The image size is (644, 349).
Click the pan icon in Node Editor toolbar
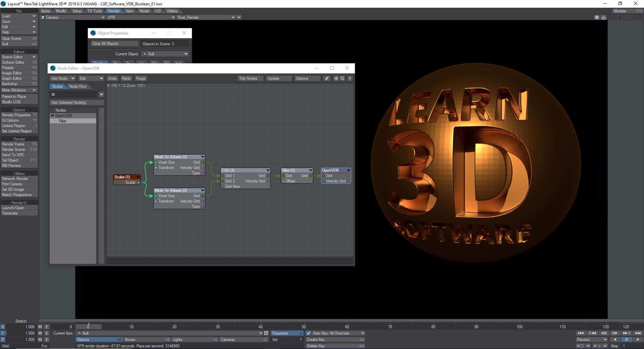pos(336,78)
